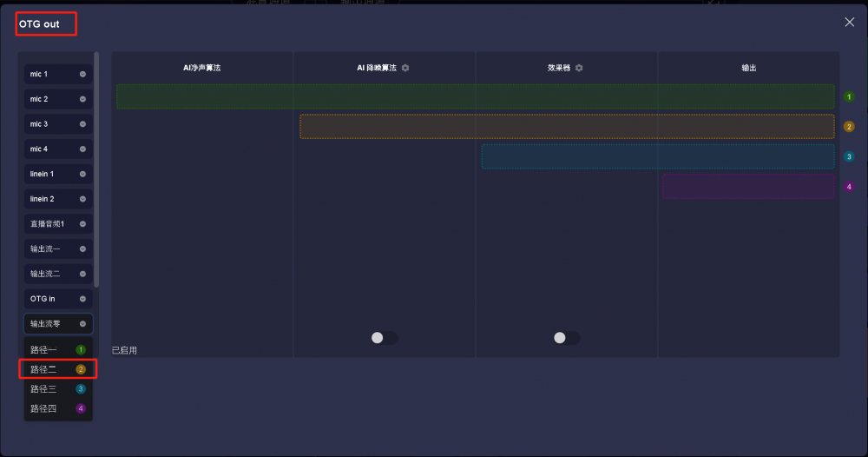Open AI 降噪算法 settings gear

point(405,68)
